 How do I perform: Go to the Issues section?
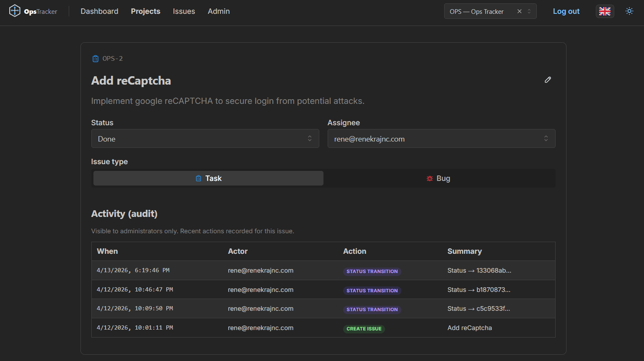(x=184, y=11)
